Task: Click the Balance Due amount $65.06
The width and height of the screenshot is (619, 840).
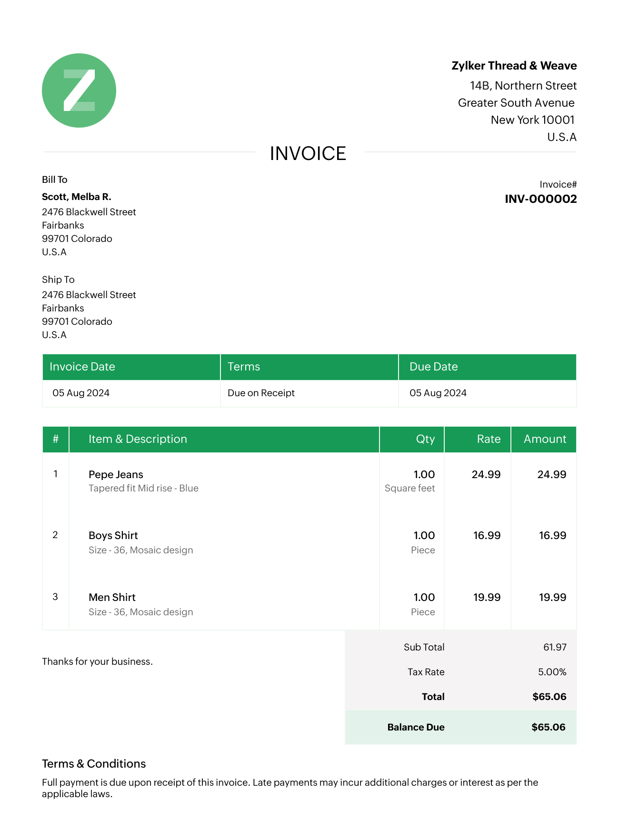Action: coord(548,727)
